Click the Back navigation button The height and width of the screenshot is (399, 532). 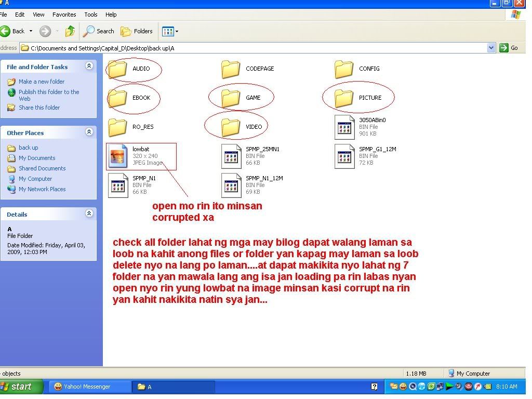(x=12, y=32)
